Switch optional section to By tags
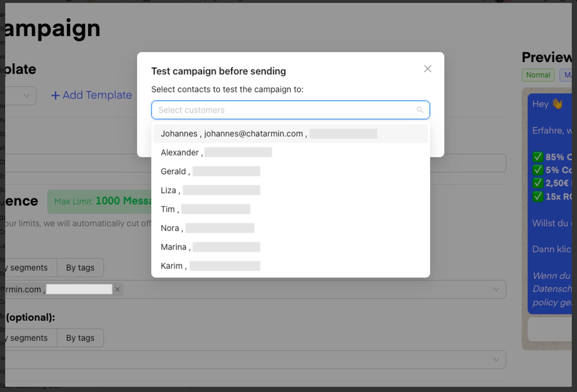Viewport: 577px width, 392px height. 80,338
